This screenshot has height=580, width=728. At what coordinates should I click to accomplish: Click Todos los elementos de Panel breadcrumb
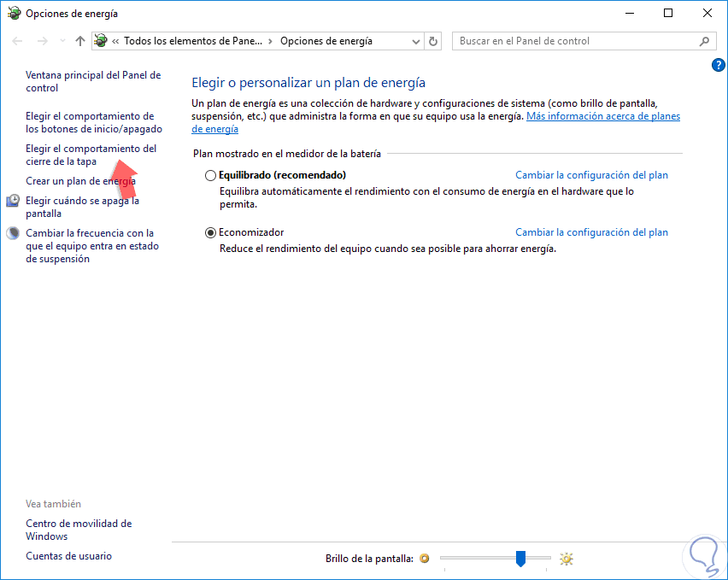192,41
